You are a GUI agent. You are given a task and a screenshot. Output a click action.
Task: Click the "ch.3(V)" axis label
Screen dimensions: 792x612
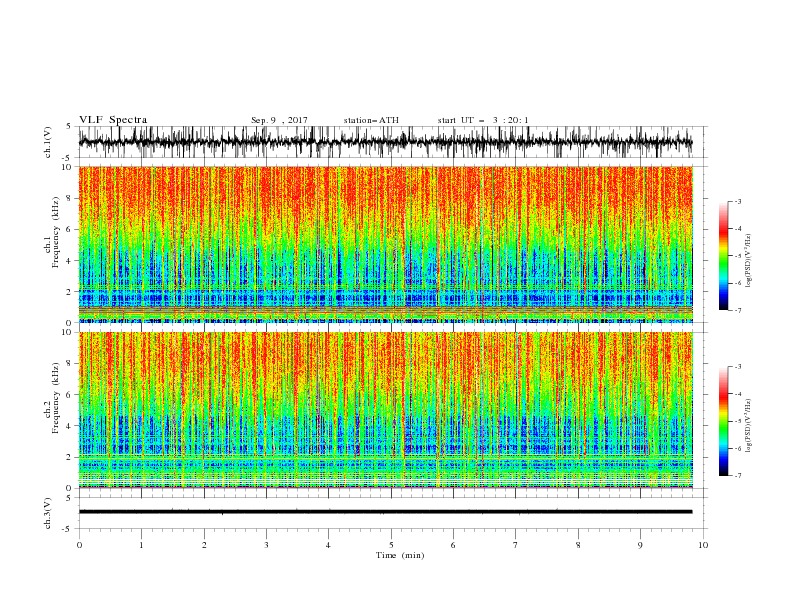pos(48,513)
